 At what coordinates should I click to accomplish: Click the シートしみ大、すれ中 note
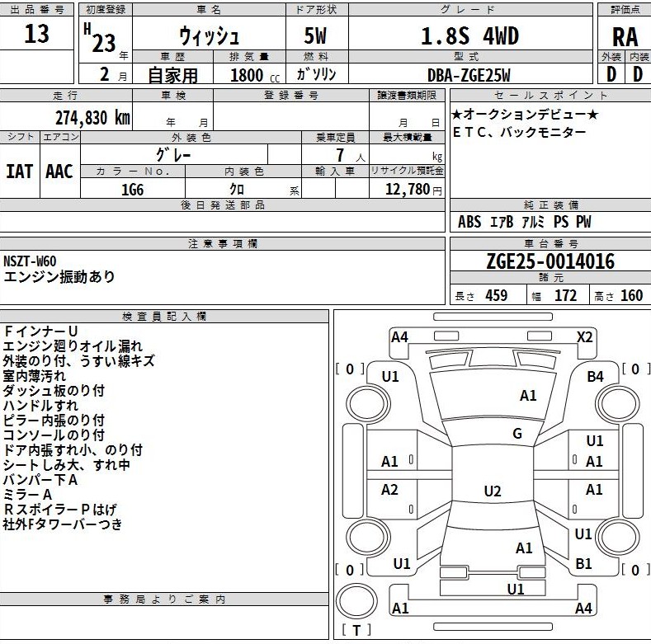tap(67, 465)
